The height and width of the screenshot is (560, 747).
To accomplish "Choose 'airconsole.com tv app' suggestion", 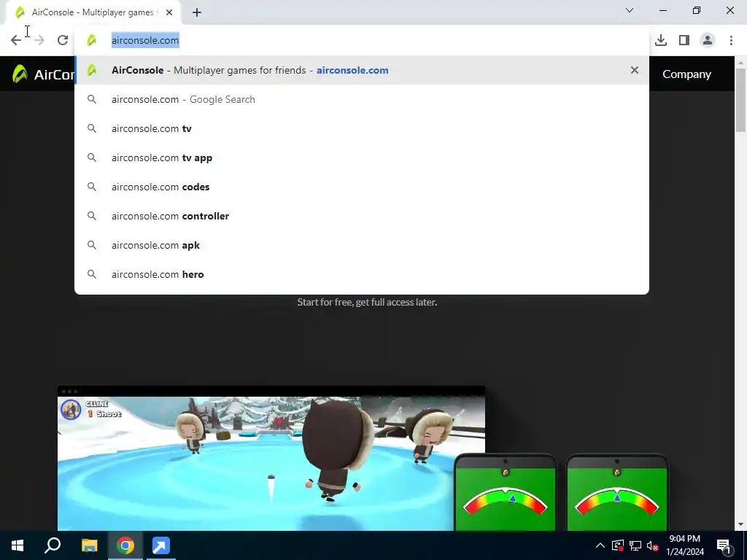I will (x=362, y=157).
